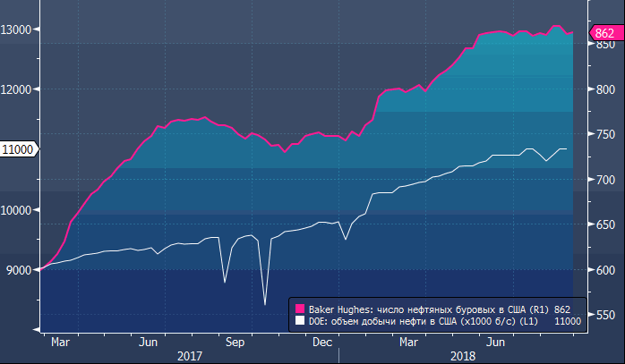This screenshot has height=364, width=625.
Task: Click the 10000 left axis label
Action: pos(17,210)
